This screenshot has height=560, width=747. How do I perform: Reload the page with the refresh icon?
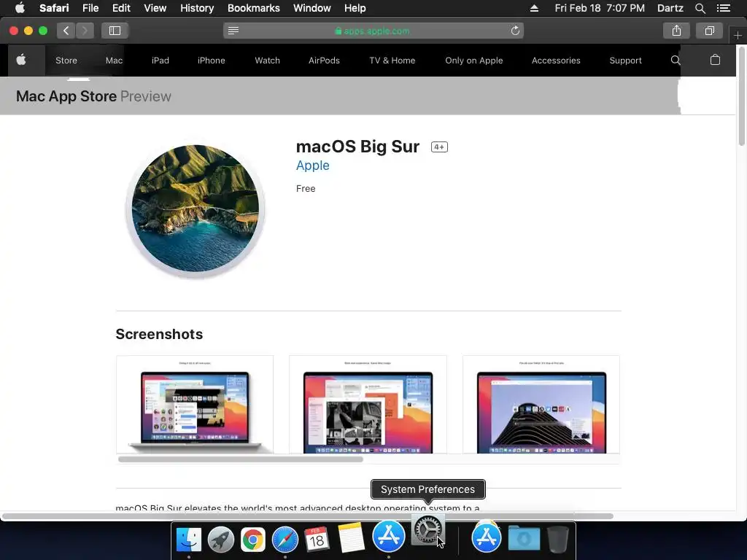tap(515, 31)
